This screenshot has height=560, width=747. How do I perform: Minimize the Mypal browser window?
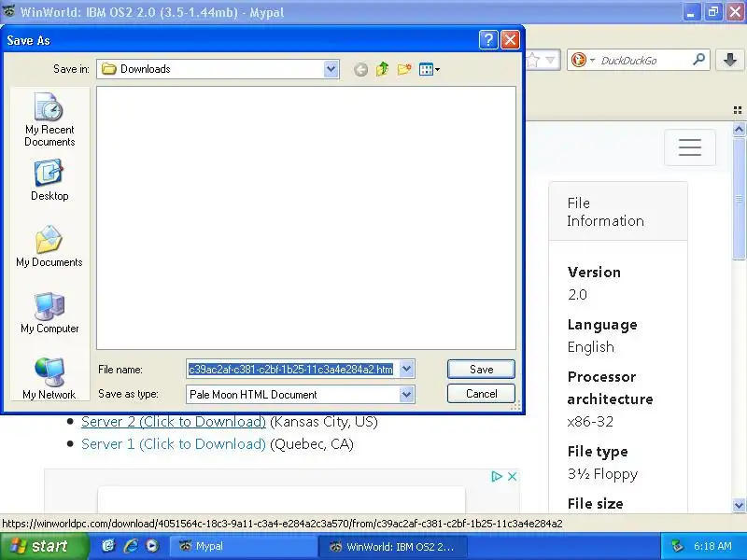690,12
